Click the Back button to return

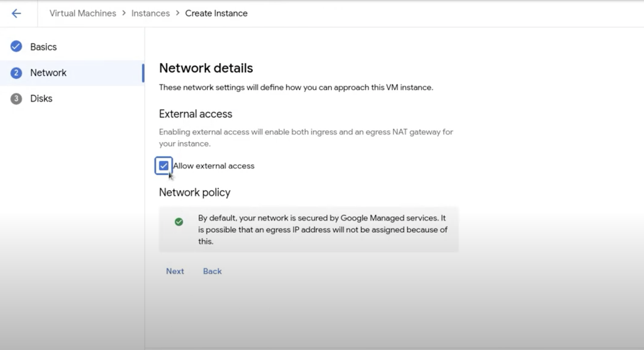click(212, 271)
